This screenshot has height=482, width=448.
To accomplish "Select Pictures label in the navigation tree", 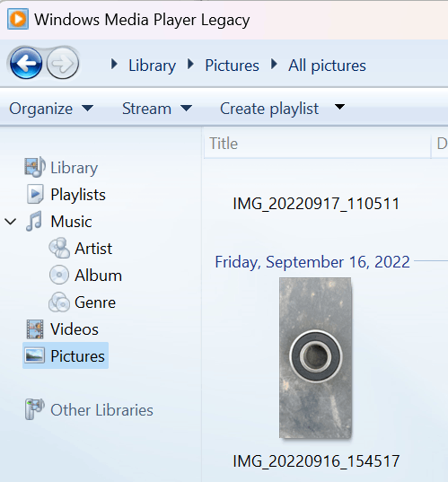I will 77,356.
